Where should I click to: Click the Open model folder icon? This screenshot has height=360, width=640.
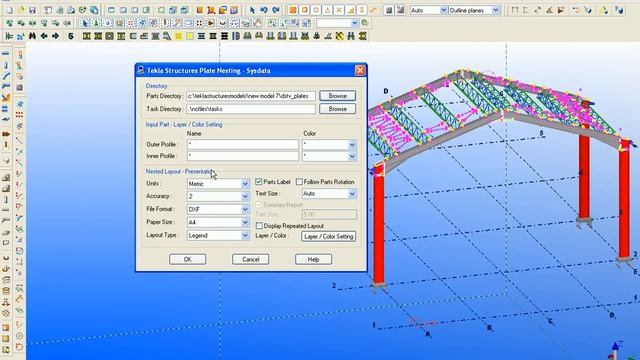pyautogui.click(x=21, y=10)
